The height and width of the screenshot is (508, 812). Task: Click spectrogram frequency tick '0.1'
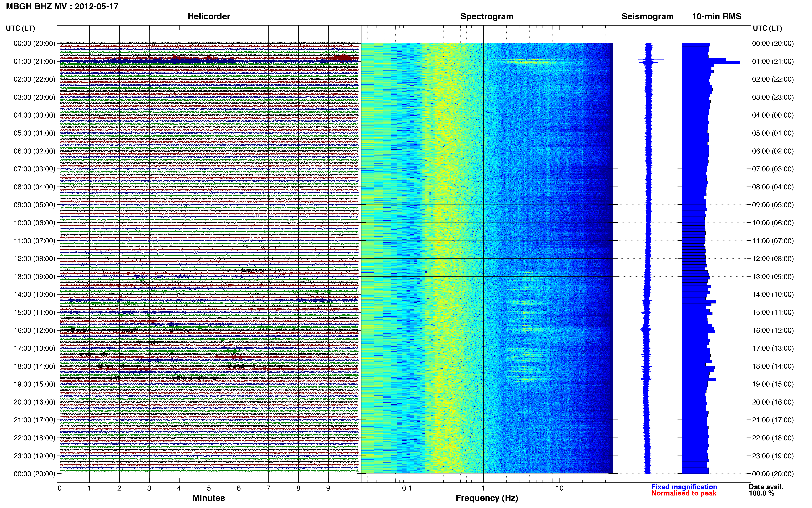(407, 488)
